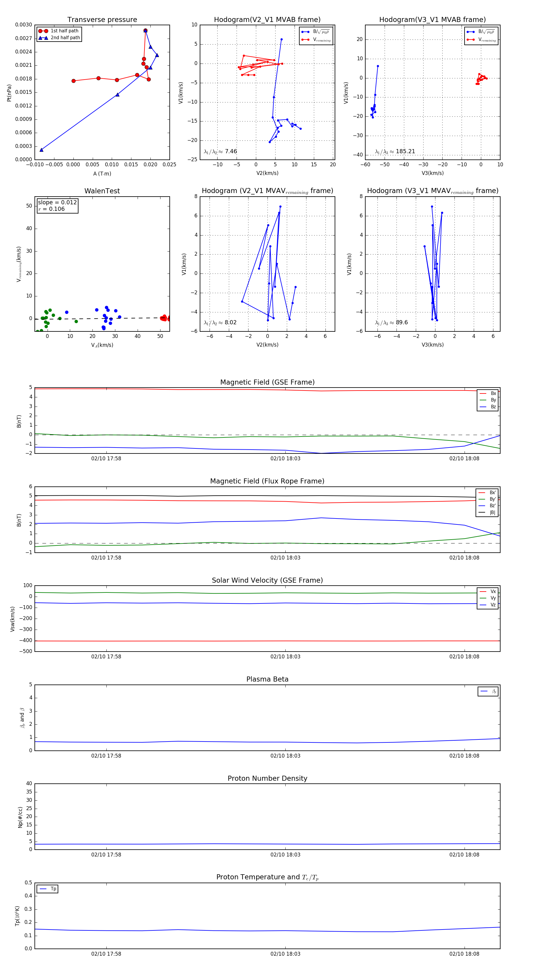
Task: Click the 'Transverse pressure' plot title
Action: coord(102,20)
